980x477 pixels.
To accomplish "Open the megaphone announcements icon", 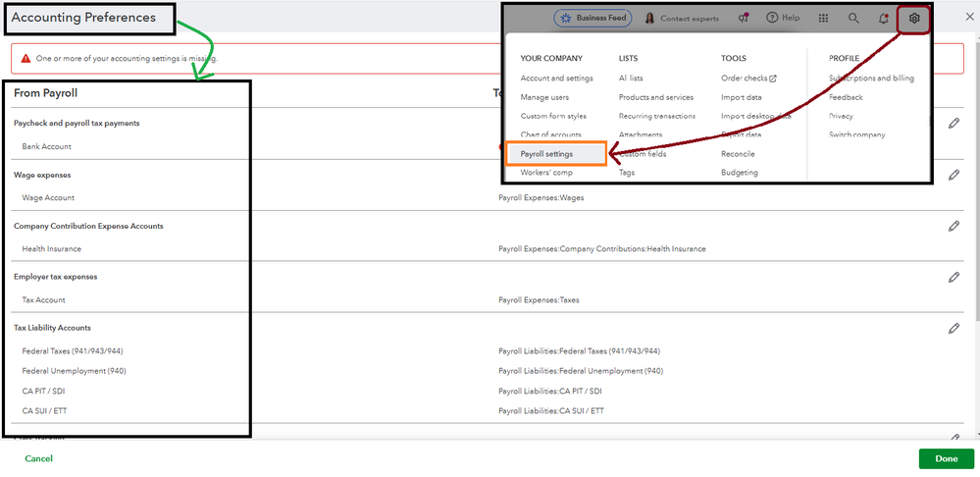I will [x=744, y=18].
